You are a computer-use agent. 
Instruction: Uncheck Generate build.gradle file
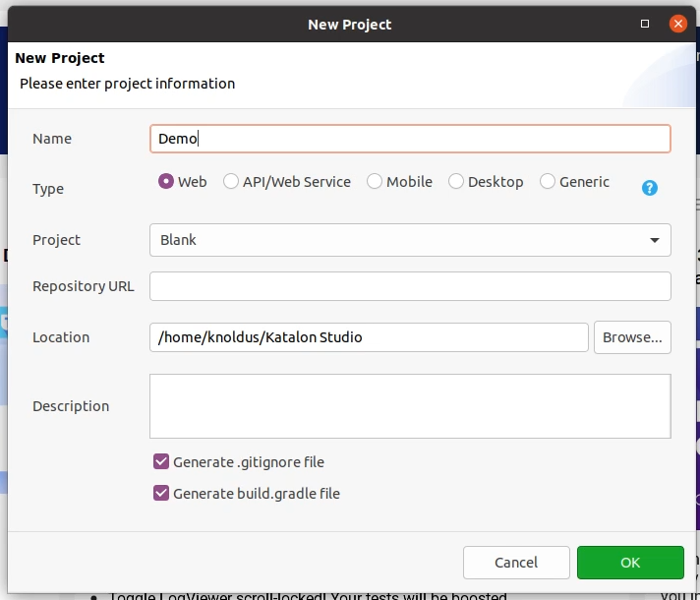(162, 493)
